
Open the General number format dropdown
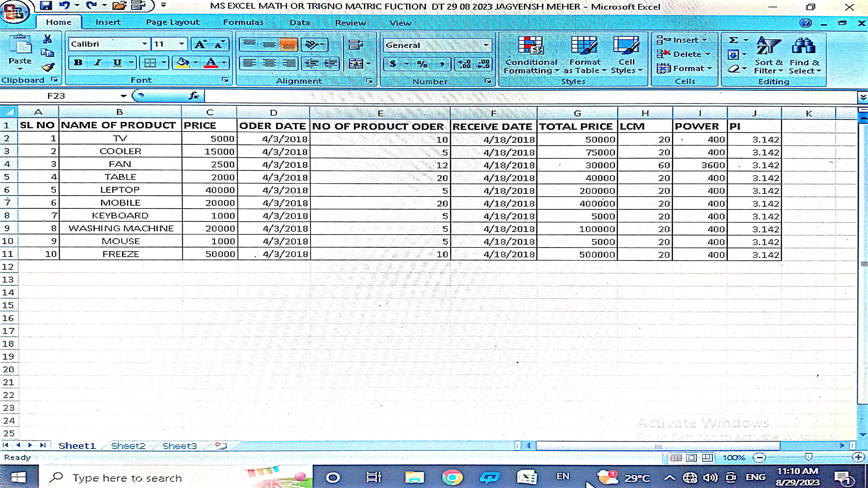click(486, 45)
